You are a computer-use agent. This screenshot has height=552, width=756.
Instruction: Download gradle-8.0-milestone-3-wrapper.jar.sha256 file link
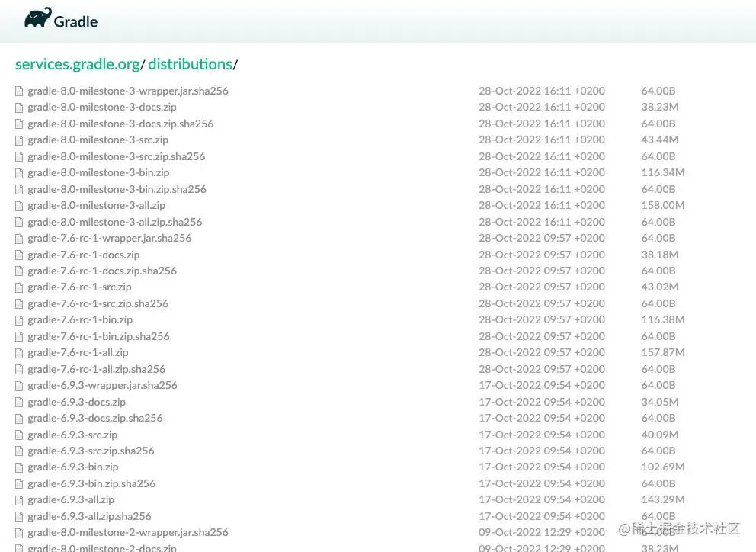[128, 91]
